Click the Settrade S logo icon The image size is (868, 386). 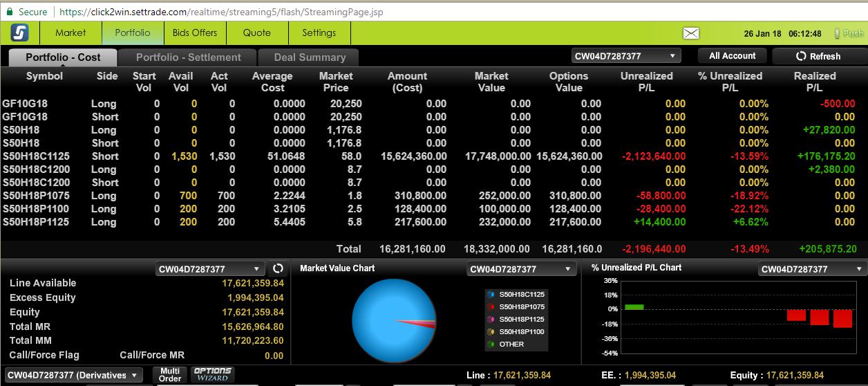pyautogui.click(x=19, y=33)
